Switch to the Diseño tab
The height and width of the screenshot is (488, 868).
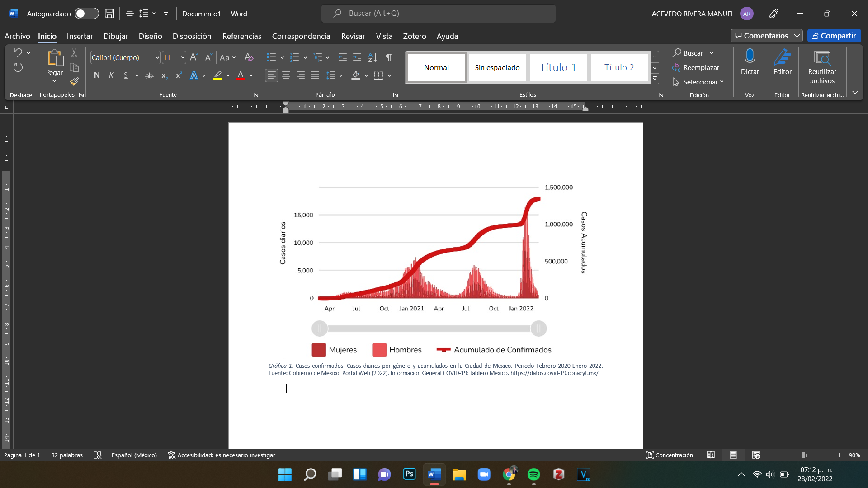click(150, 36)
